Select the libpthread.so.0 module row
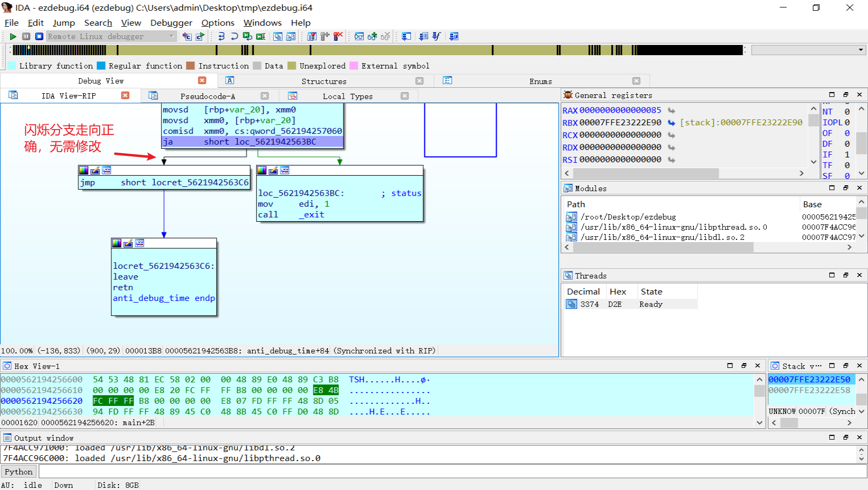868x490 pixels. (x=711, y=227)
